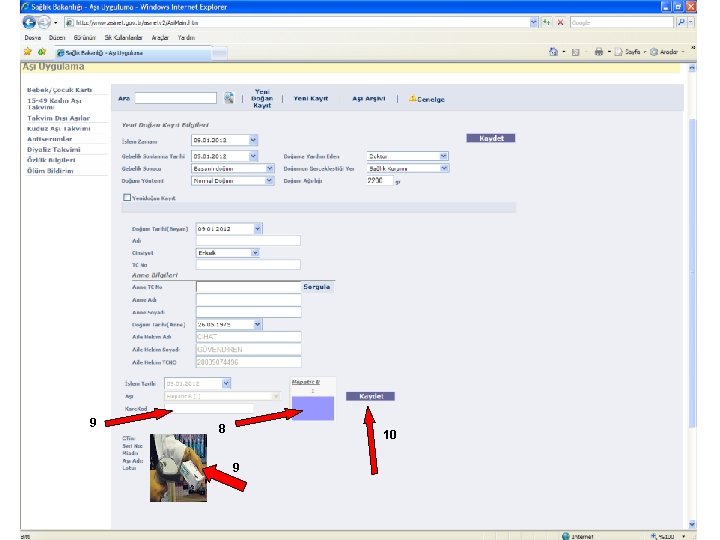Click the top Kaydet button
720x540 pixels.
491,138
